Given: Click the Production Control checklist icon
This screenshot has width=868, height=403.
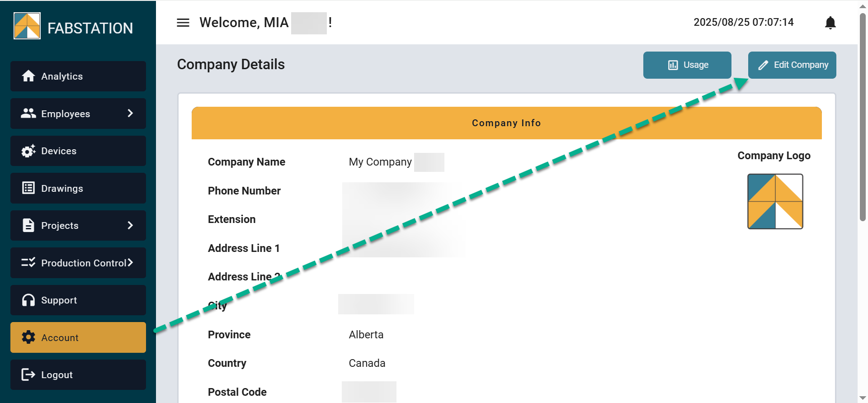Looking at the screenshot, I should [28, 262].
